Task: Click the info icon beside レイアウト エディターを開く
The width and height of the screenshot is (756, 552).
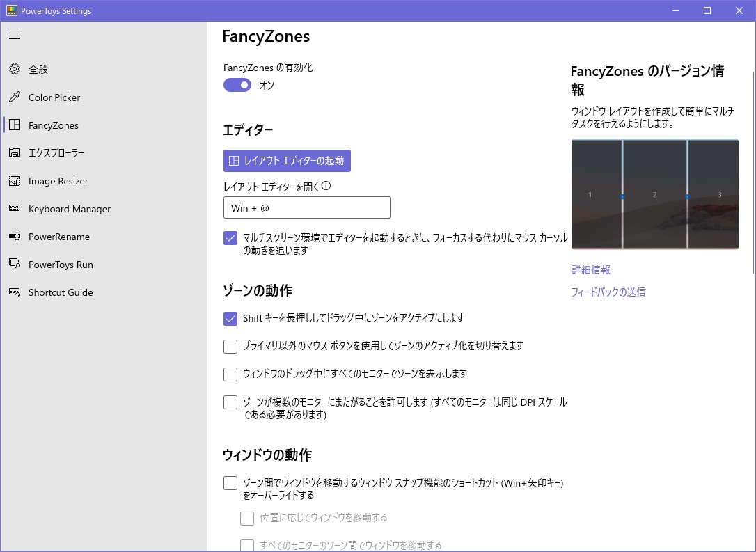Action: tap(326, 186)
